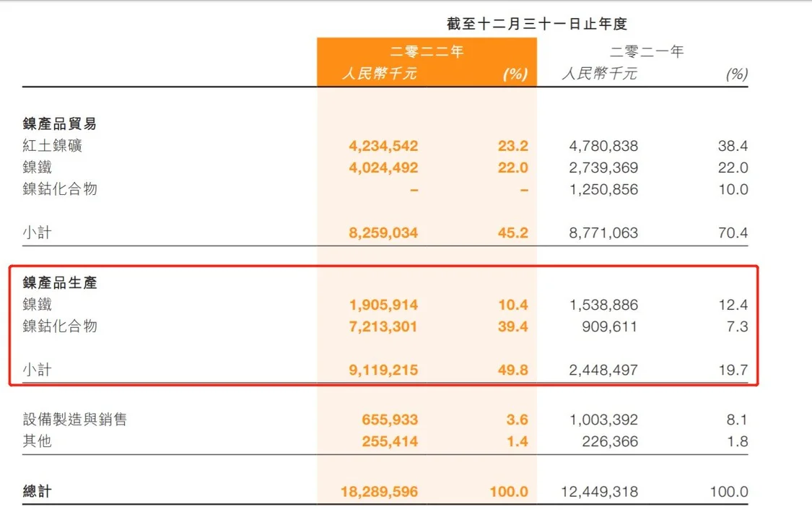The height and width of the screenshot is (517, 812).
Task: Select the 二零二一年 column header
Action: pos(647,51)
